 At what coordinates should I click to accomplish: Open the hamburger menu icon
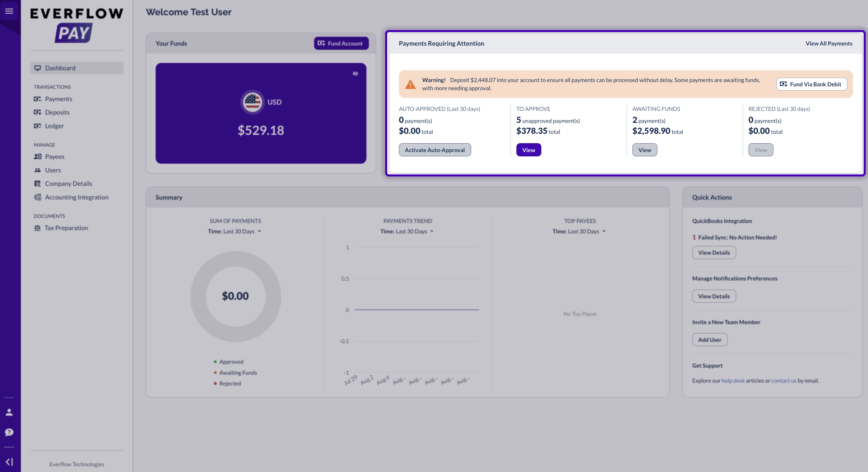click(9, 11)
